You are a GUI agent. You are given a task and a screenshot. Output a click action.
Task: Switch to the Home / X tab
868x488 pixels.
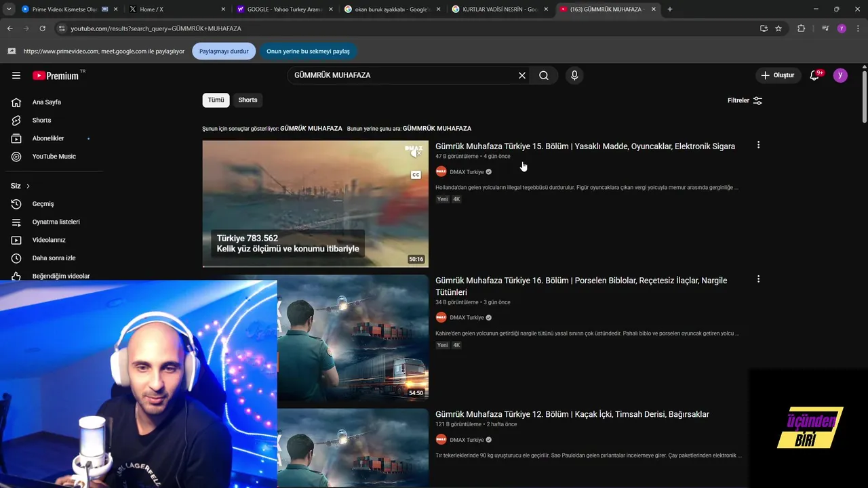pos(176,9)
